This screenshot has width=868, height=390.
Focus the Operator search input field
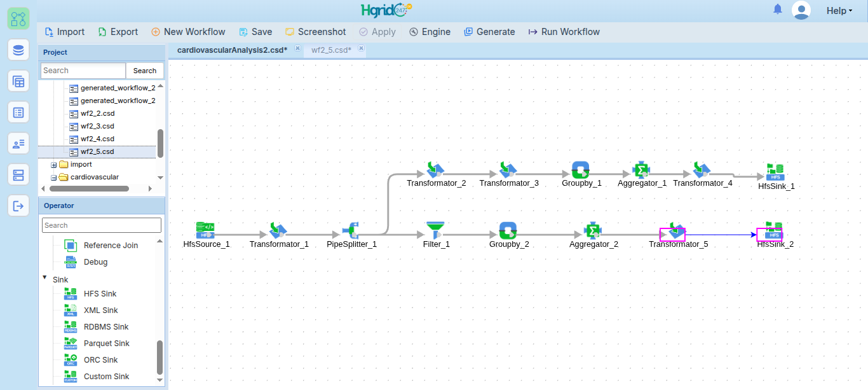coord(102,225)
